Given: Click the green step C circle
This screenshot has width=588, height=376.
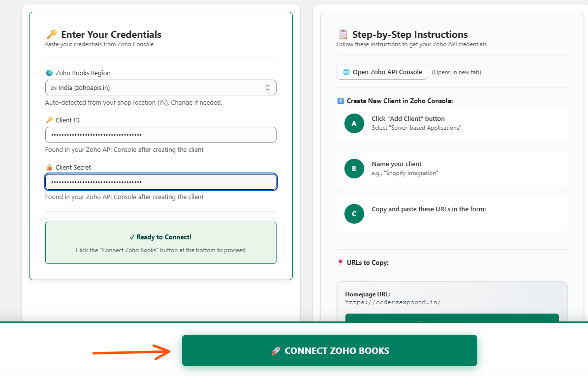Looking at the screenshot, I should click(x=354, y=214).
